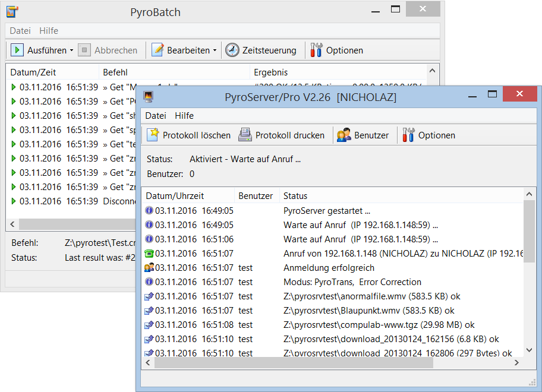Click info icon on 'Modus: PyroTrans' row

click(x=149, y=282)
